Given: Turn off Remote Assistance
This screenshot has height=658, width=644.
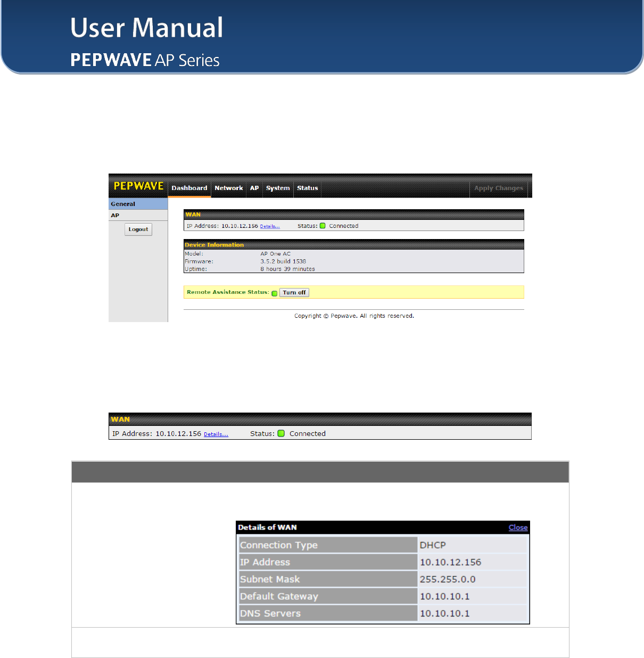Looking at the screenshot, I should pyautogui.click(x=294, y=292).
